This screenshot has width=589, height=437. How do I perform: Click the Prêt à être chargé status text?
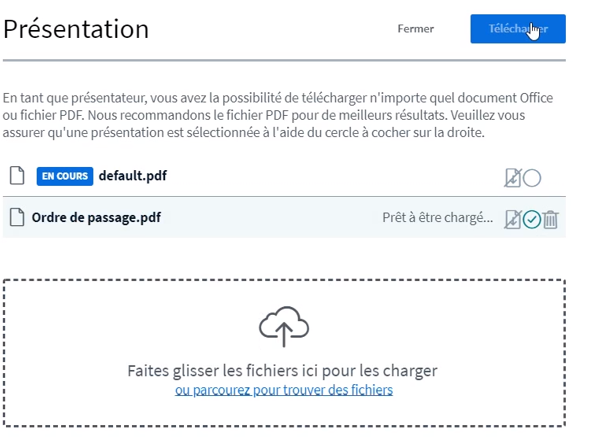tap(438, 218)
